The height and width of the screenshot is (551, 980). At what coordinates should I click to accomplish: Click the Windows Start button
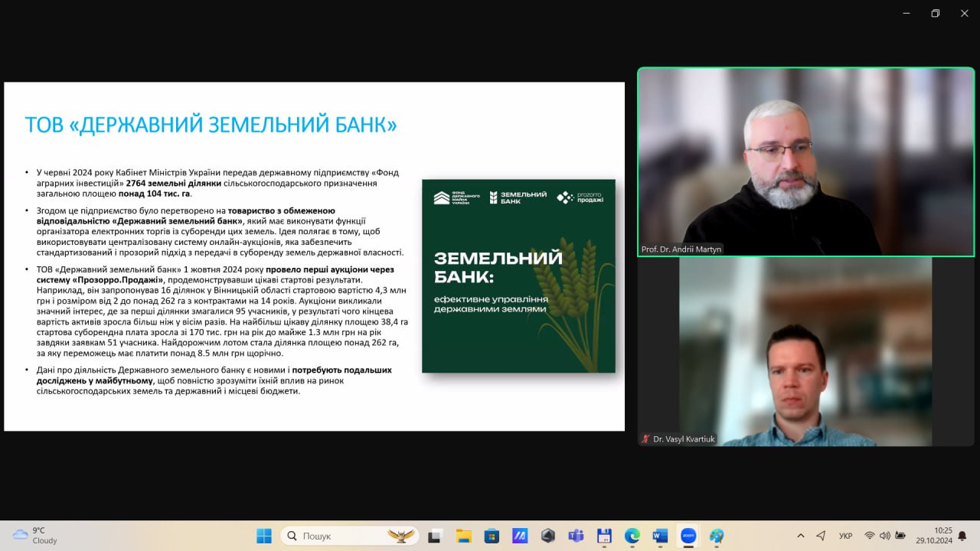point(264,536)
